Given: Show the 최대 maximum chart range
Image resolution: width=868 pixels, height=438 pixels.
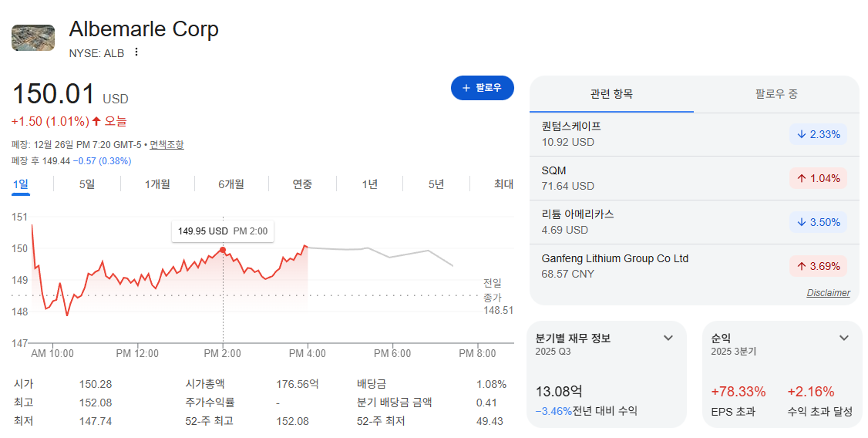Looking at the screenshot, I should 503,184.
